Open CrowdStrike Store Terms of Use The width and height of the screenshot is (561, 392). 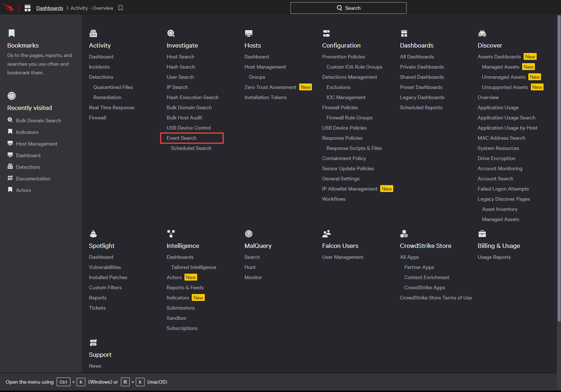(x=436, y=298)
